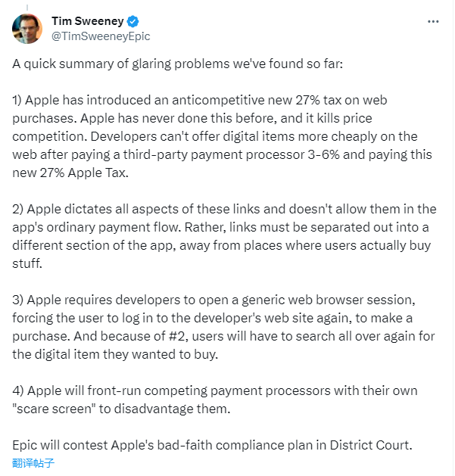Click the 'new 27% Apple Tax.' text
455x476 pixels.
click(x=70, y=173)
